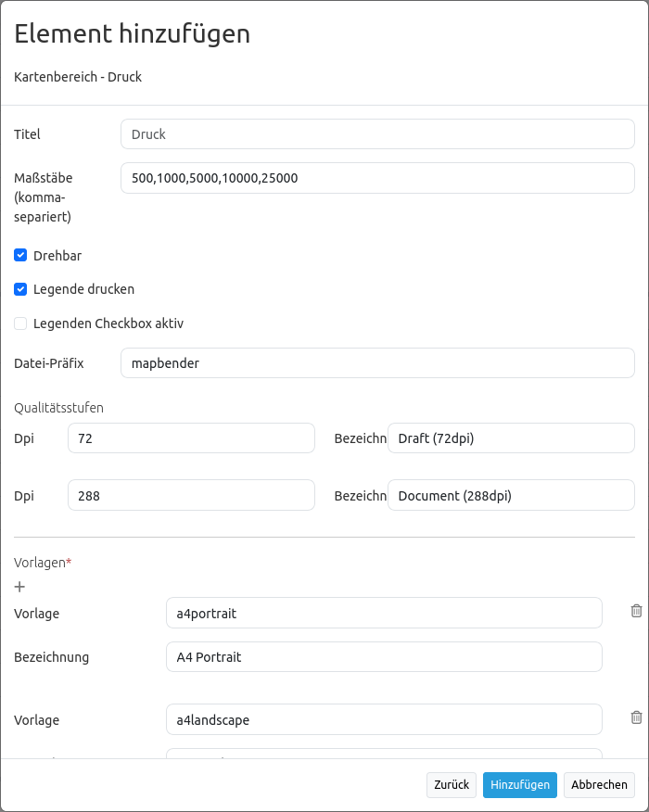Select the Dpi field with value 288
The image size is (649, 812).
tap(191, 496)
